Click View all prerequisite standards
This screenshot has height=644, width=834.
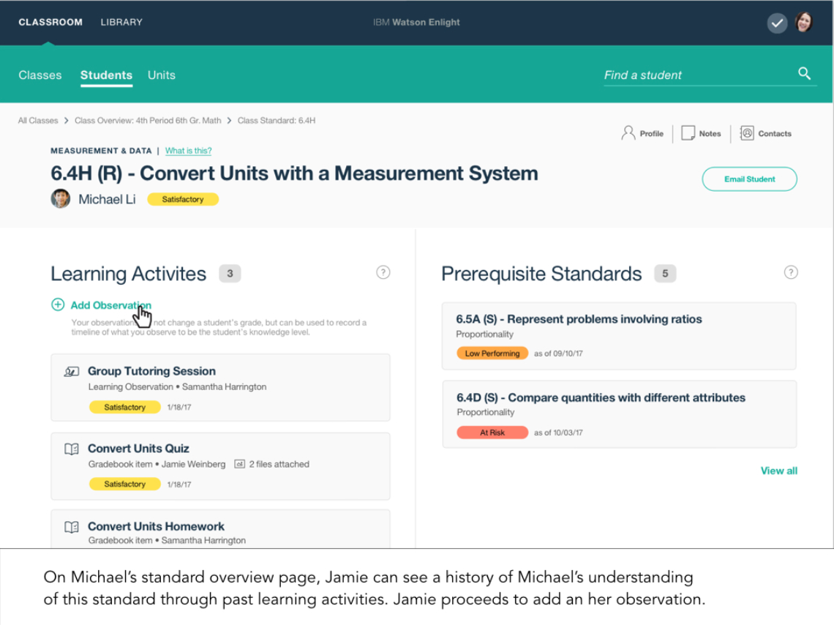click(x=778, y=471)
